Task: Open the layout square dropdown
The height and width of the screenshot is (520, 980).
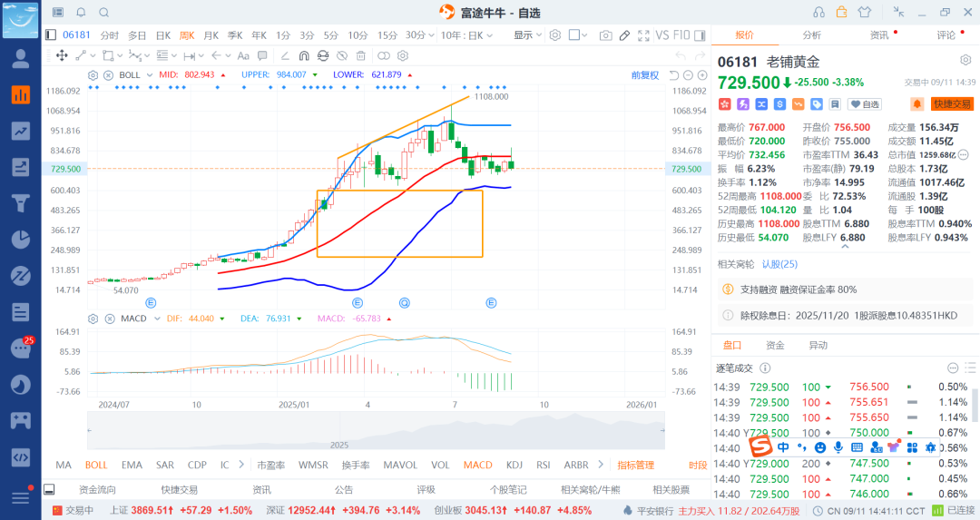Action: (578, 35)
